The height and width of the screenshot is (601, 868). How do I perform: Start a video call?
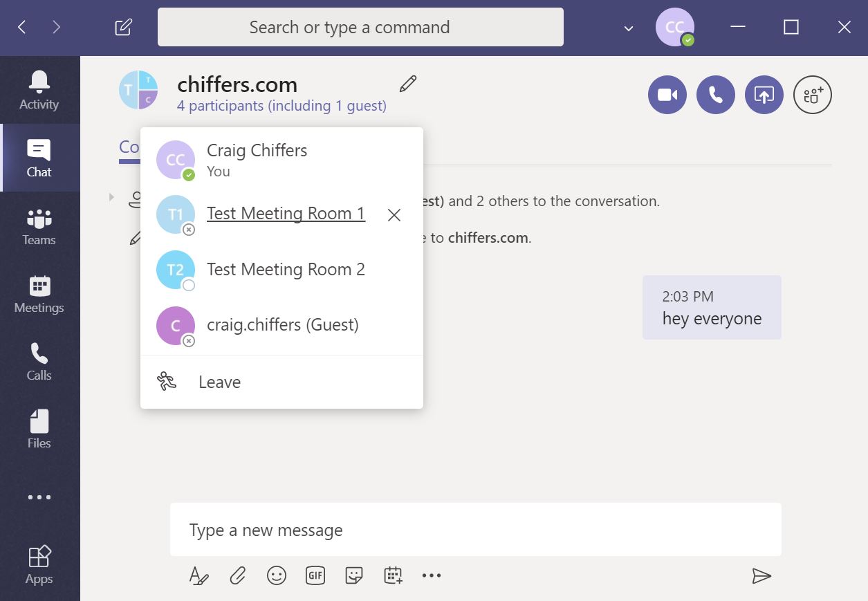pyautogui.click(x=667, y=95)
